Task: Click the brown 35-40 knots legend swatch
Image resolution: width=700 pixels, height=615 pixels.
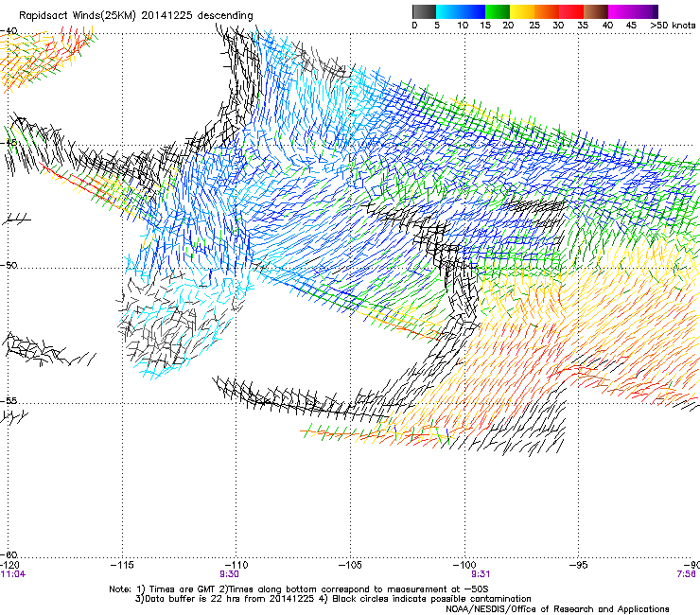Action: click(596, 11)
